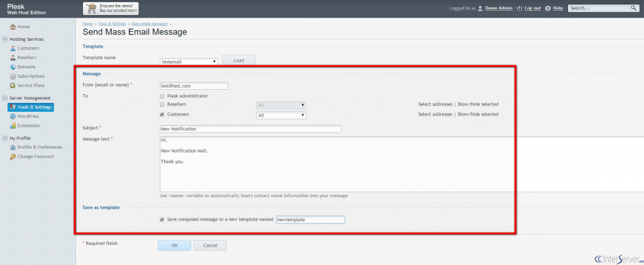Open Service Plans in the sidebar

pos(31,86)
